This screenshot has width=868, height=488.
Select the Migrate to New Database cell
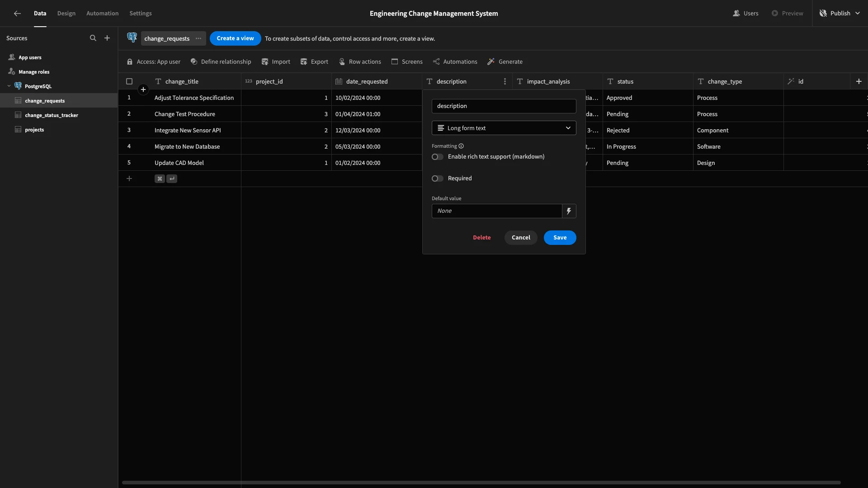(x=196, y=147)
